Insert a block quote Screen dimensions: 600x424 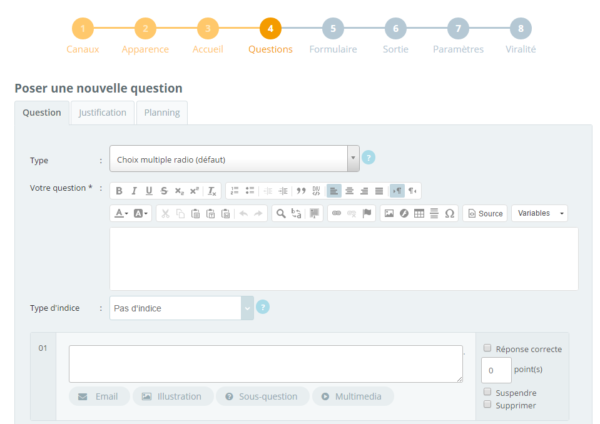(x=300, y=190)
